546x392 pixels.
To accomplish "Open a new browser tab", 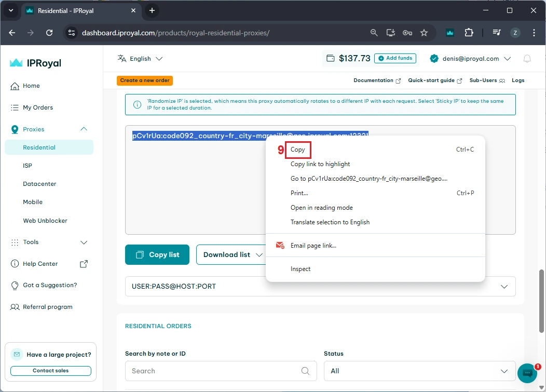I will [152, 10].
